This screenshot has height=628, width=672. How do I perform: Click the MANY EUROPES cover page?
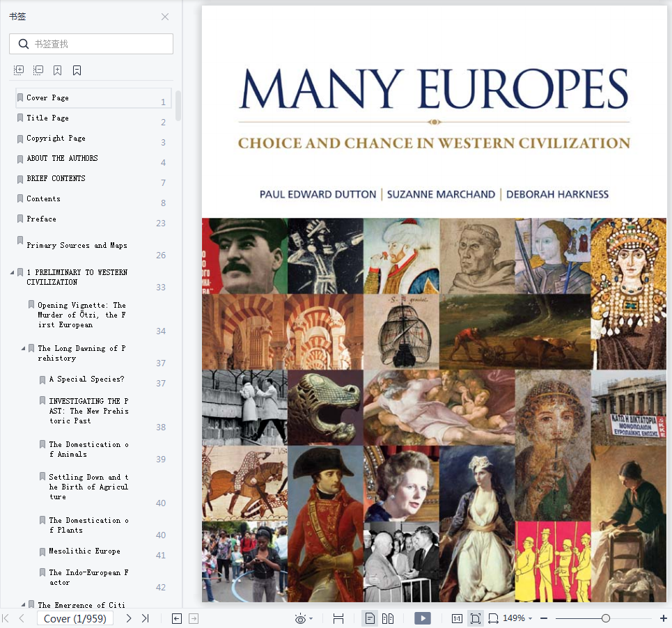434,304
